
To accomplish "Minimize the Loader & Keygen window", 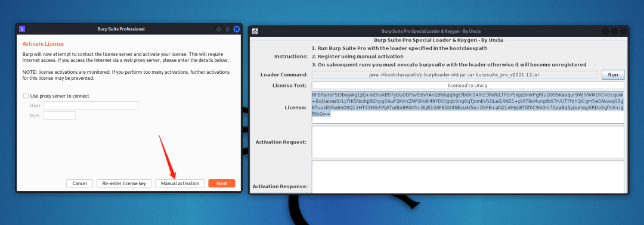I will pos(605,31).
